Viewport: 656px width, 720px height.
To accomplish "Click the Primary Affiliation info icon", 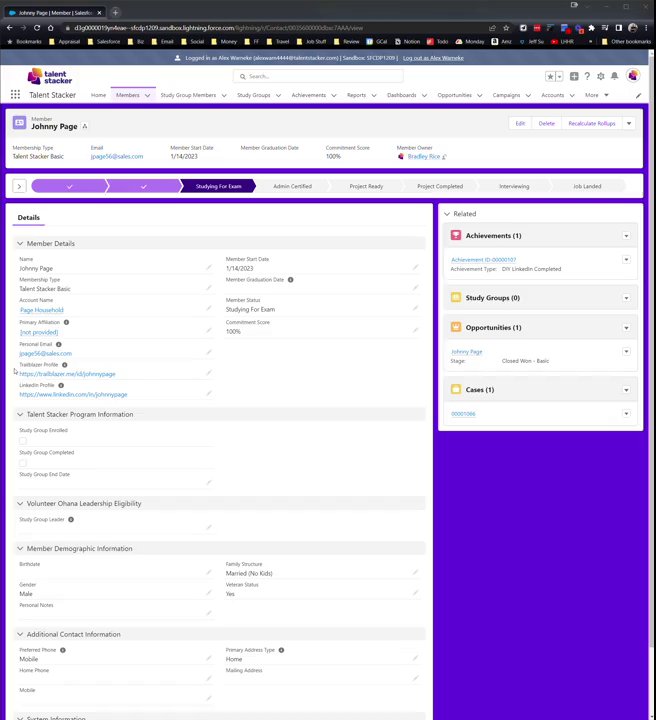I will (67, 322).
